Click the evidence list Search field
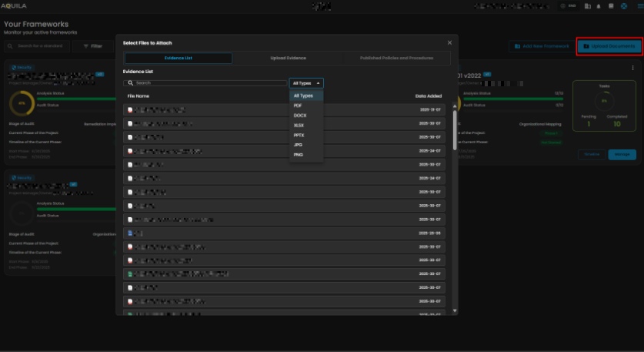 (205, 82)
